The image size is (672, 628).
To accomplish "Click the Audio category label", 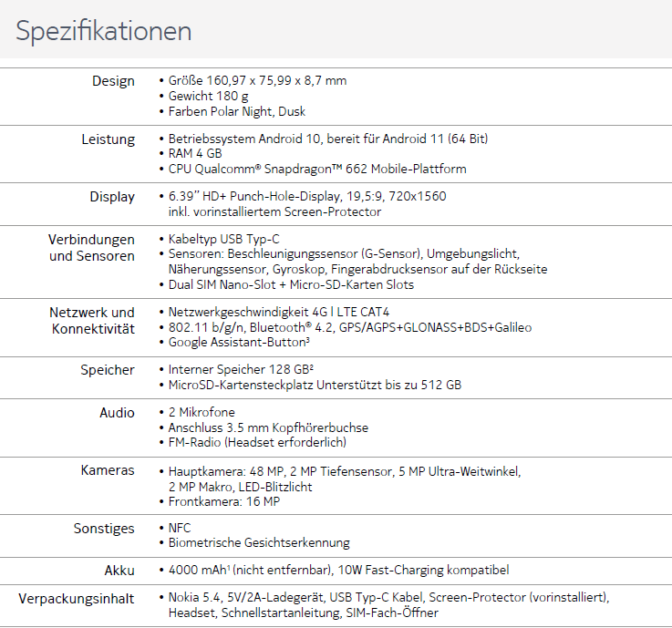I will (117, 413).
